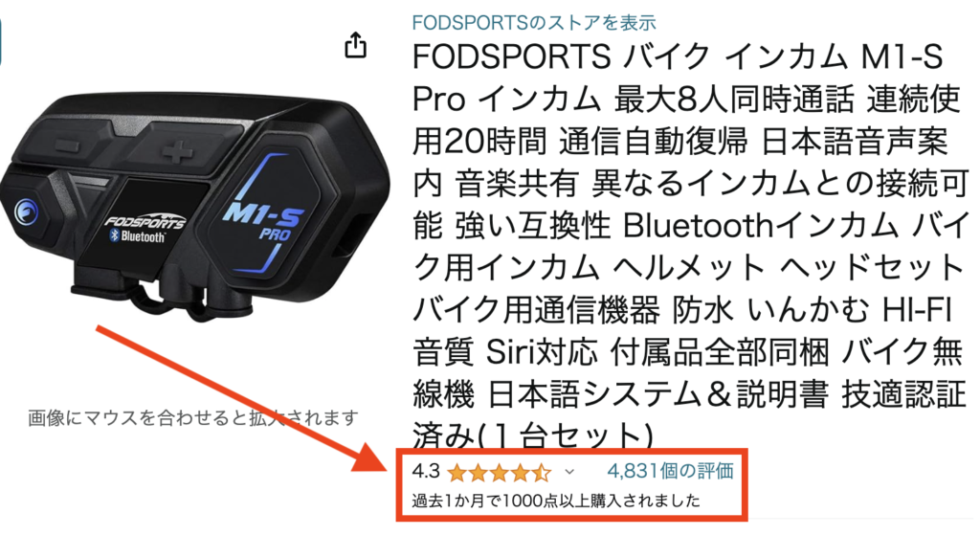Click the 過去1か月で1000点以上購入されました text
The width and height of the screenshot is (980, 535).
click(556, 501)
